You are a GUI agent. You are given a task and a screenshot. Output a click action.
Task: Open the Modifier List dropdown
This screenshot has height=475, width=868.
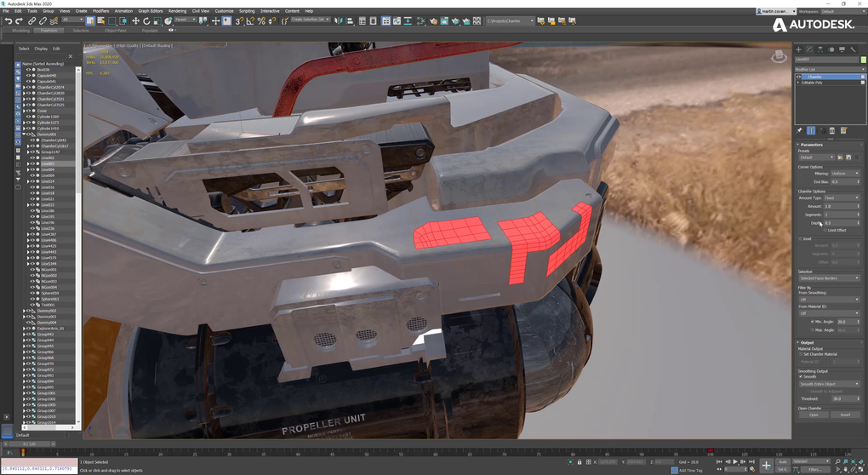pos(830,69)
